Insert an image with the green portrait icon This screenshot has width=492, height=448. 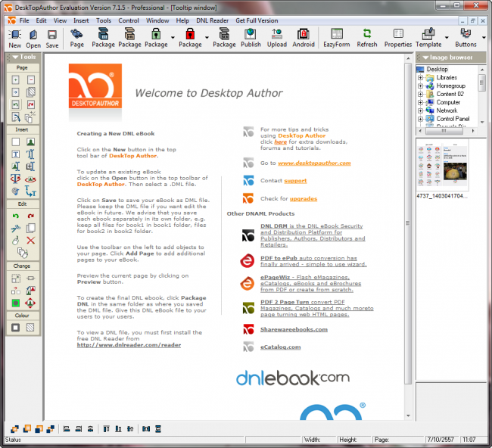30,142
